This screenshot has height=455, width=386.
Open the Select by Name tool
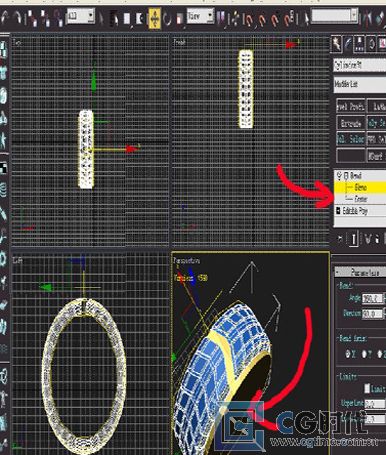114,18
